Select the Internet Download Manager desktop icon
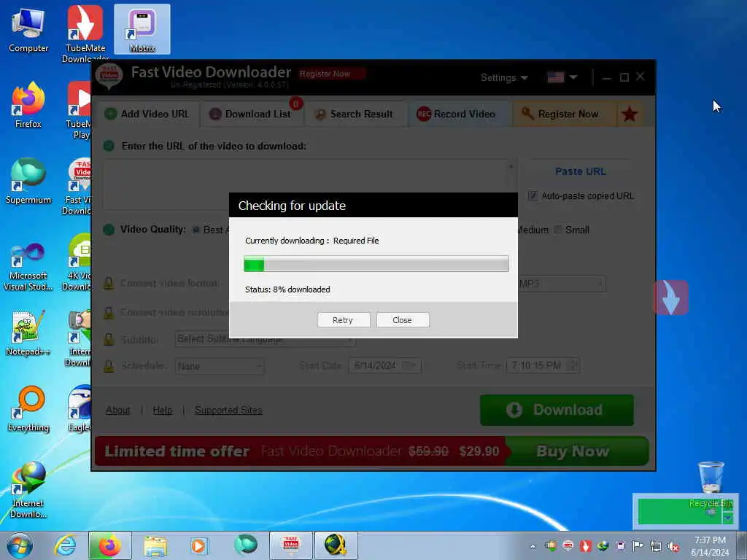747x560 pixels. [x=28, y=489]
